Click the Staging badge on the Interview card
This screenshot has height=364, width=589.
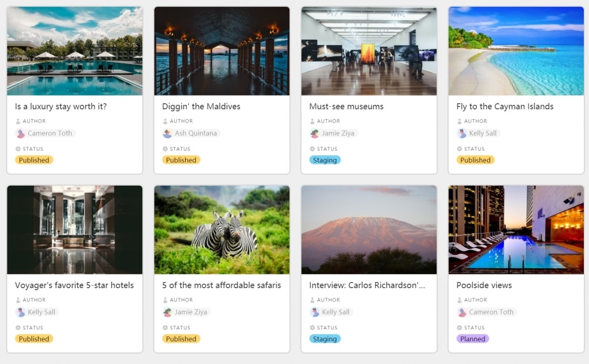325,339
